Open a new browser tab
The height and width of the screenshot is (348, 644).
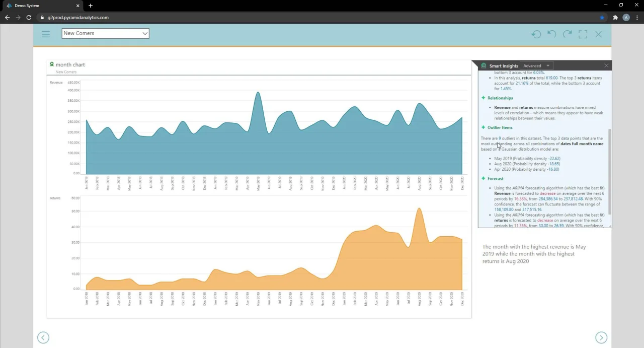91,6
